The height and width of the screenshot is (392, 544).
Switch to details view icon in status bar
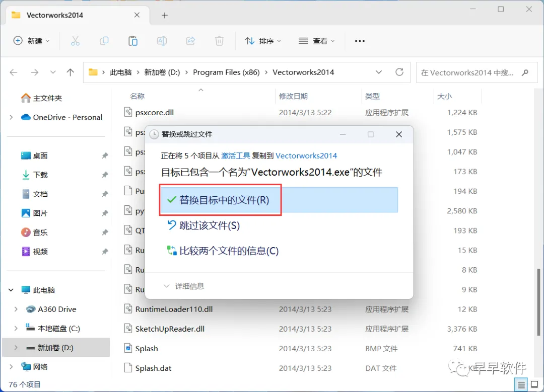521,384
